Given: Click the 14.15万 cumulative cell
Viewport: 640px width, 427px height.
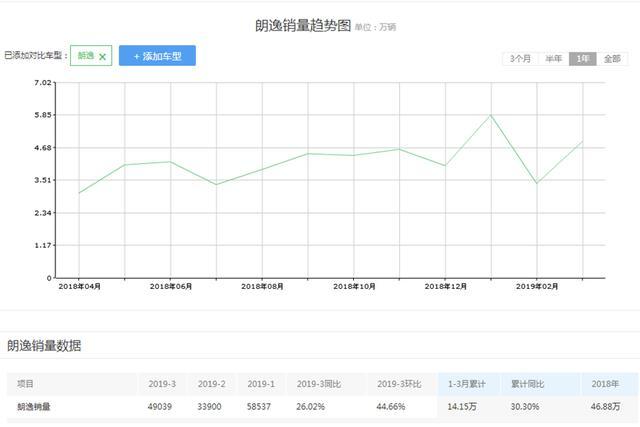Looking at the screenshot, I should 462,407.
